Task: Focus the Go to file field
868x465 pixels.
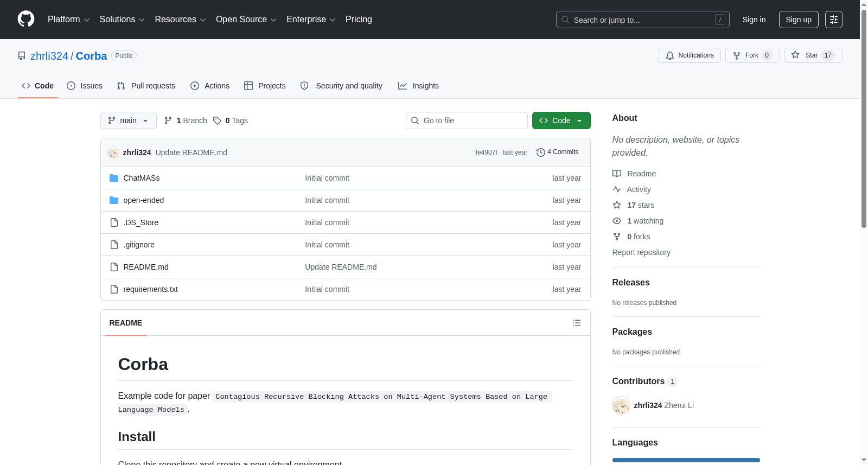Action: click(467, 120)
